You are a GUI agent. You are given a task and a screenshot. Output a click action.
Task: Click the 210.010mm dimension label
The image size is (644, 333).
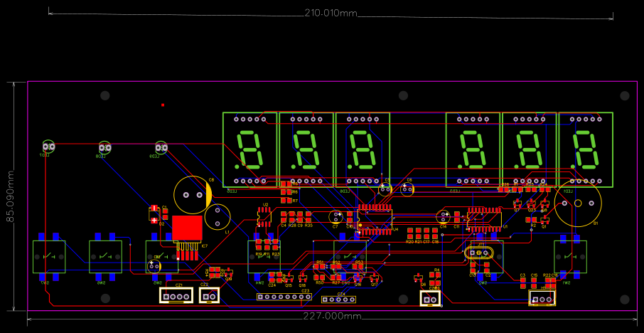tap(331, 13)
